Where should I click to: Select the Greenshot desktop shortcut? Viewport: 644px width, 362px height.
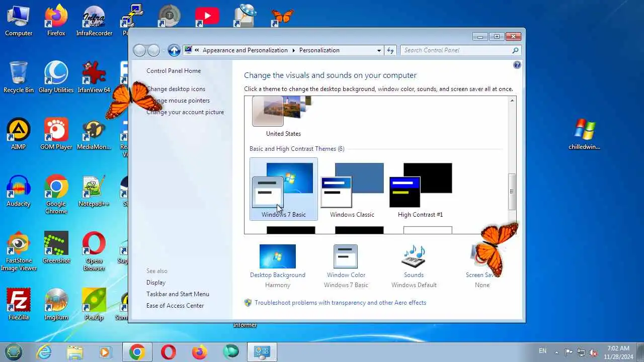coord(56,248)
